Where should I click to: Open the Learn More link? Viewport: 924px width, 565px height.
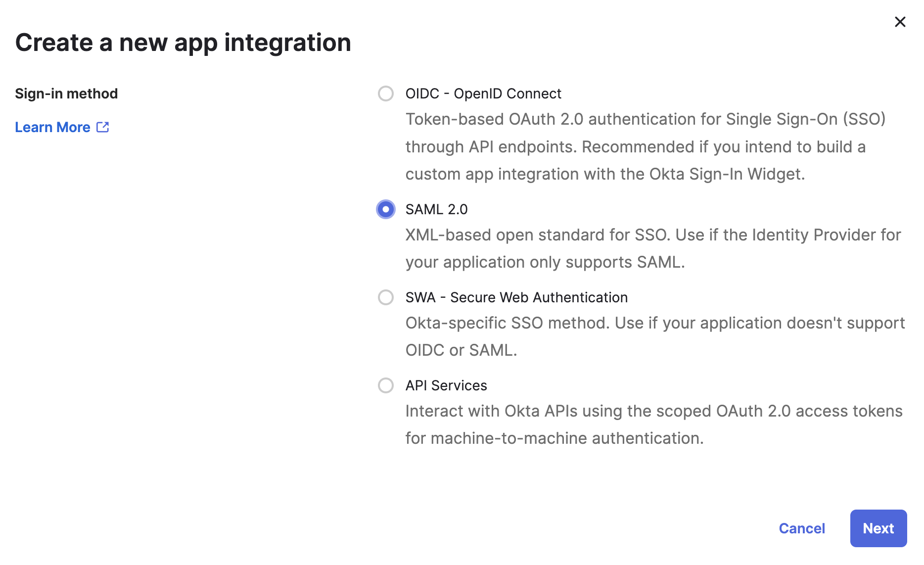point(53,127)
